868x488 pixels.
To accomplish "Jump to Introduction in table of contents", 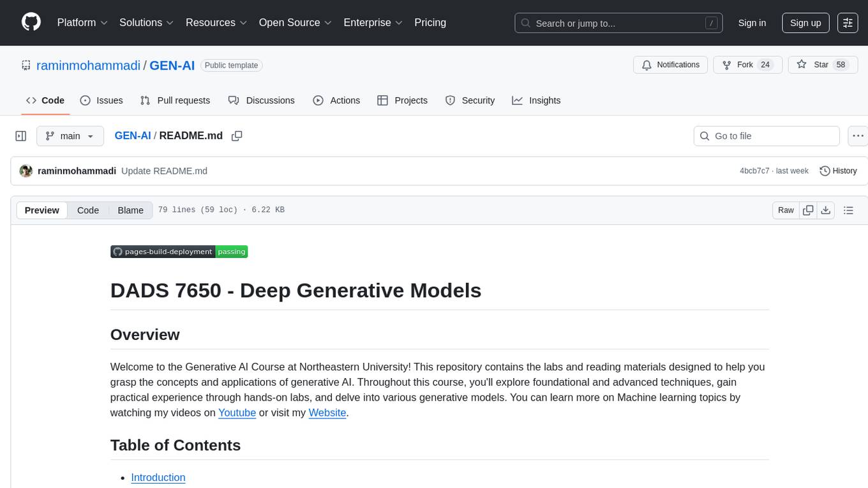I will coord(158,478).
